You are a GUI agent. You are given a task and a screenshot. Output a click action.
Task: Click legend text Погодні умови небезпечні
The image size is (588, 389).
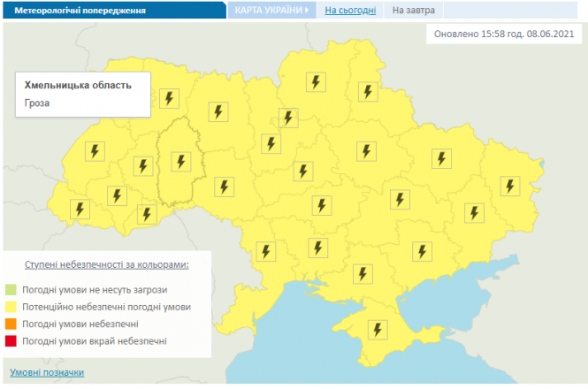click(x=80, y=324)
